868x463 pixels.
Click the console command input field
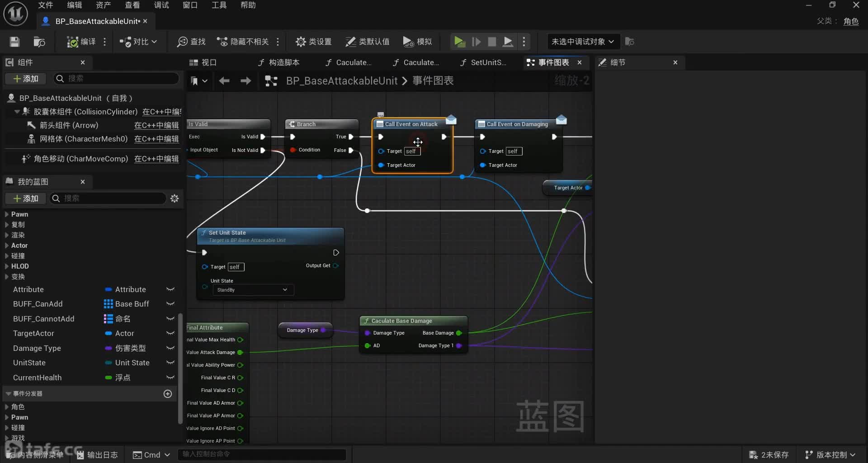tap(262, 454)
